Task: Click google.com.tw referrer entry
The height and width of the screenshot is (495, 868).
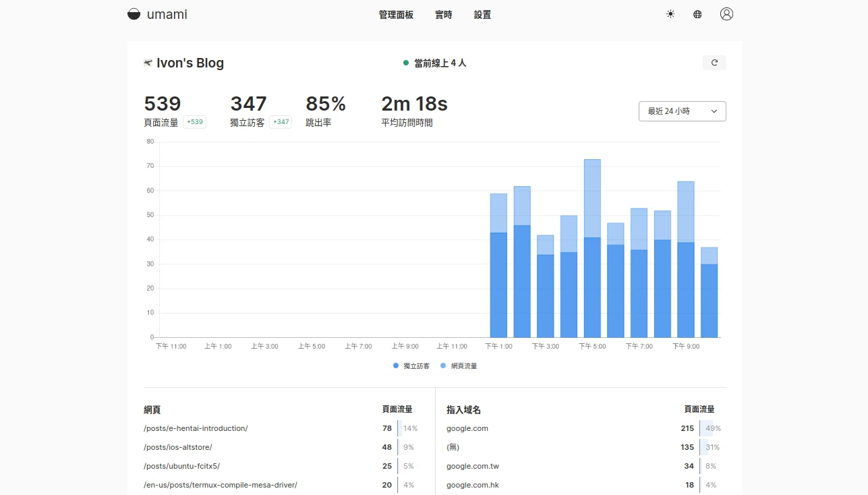Action: (x=473, y=466)
